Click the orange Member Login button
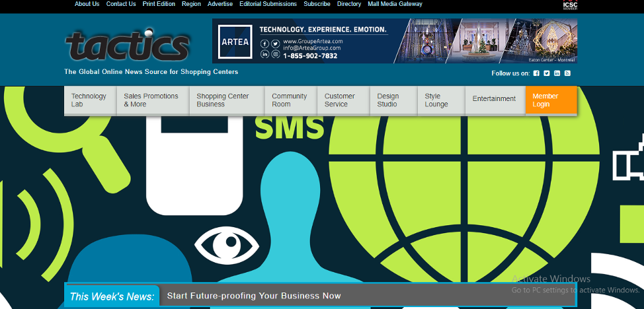Screen dimensions: 644x309 (x=551, y=100)
